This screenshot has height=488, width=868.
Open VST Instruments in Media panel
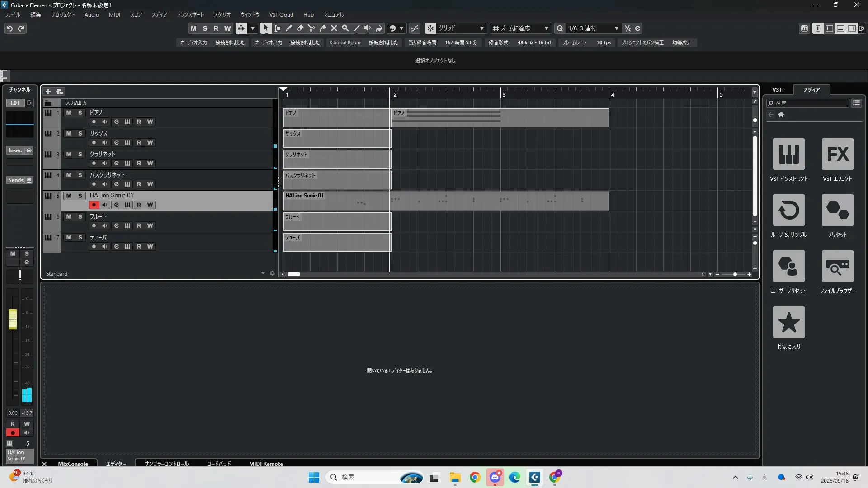coord(788,154)
